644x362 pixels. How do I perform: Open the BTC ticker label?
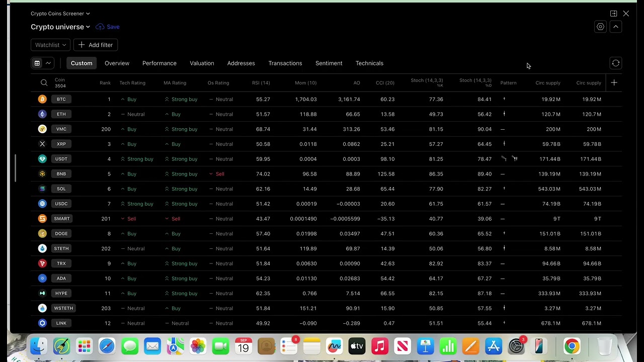coord(61,99)
